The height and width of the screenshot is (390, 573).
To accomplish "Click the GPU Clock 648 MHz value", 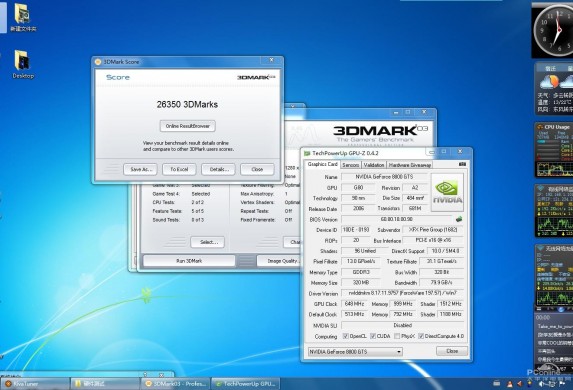I will coord(354,304).
